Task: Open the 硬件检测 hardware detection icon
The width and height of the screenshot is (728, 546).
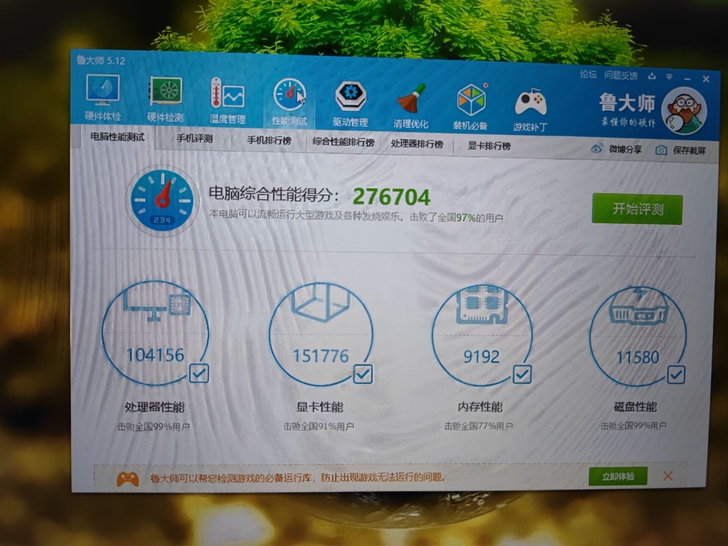Action: 165,91
